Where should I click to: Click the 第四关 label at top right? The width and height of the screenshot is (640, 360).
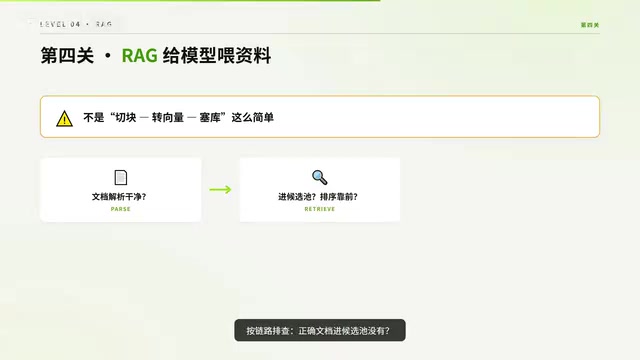click(x=590, y=25)
